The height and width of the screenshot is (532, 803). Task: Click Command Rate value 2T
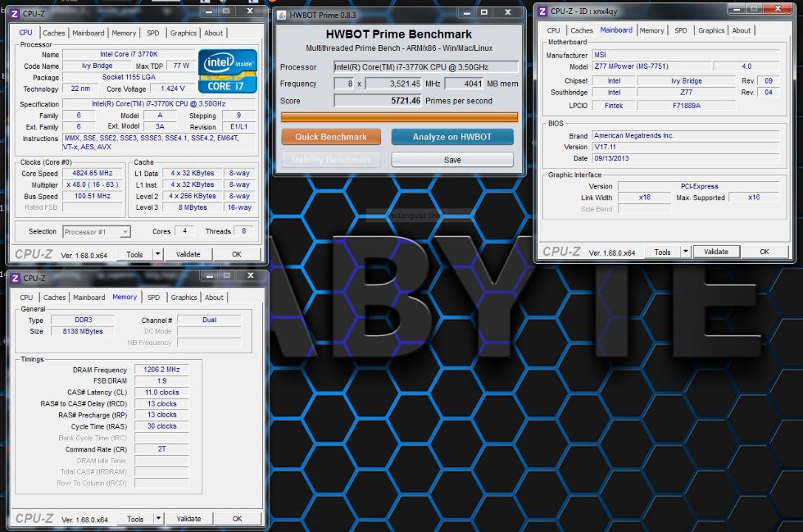pyautogui.click(x=162, y=449)
